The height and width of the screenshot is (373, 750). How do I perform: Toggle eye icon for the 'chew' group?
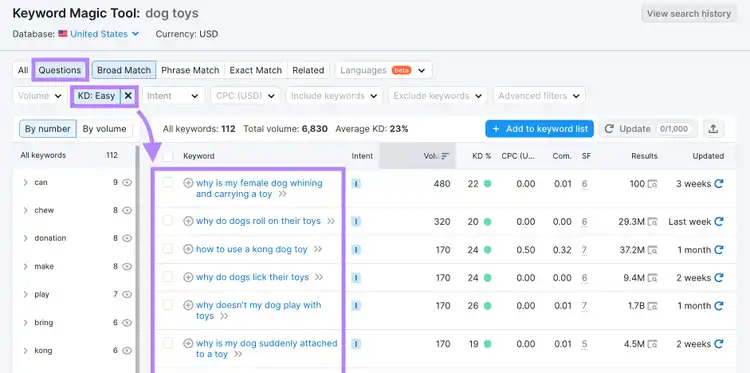coord(127,210)
